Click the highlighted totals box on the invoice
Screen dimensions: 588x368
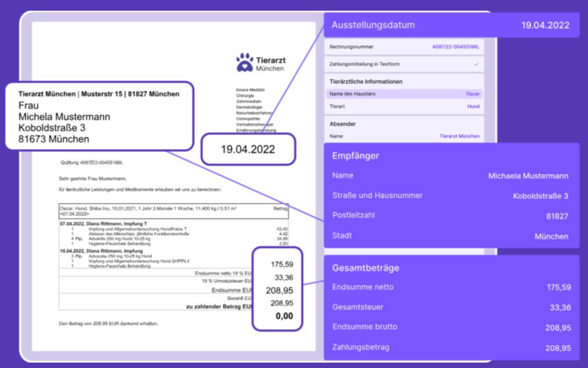click(277, 287)
